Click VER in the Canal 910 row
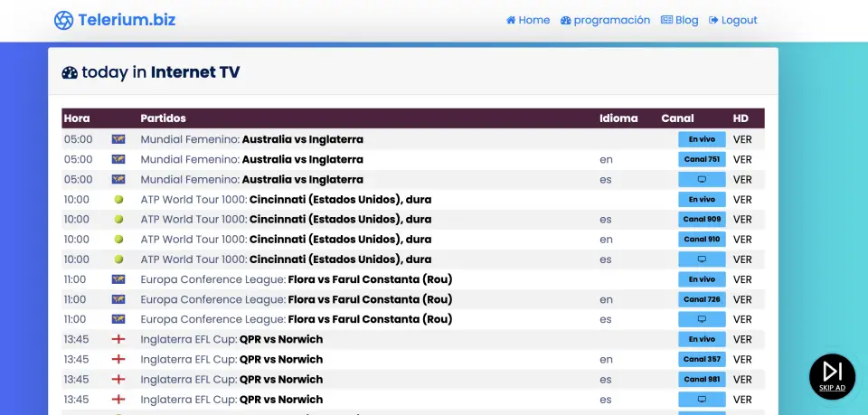Viewport: 868px width, 415px height. (742, 239)
